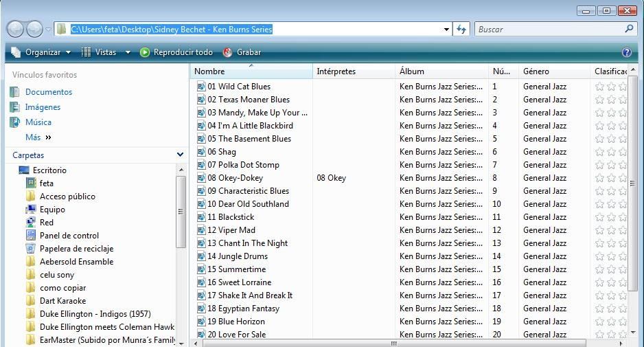Sort by Intérpretes column header
The image size is (644, 347).
pos(354,71)
